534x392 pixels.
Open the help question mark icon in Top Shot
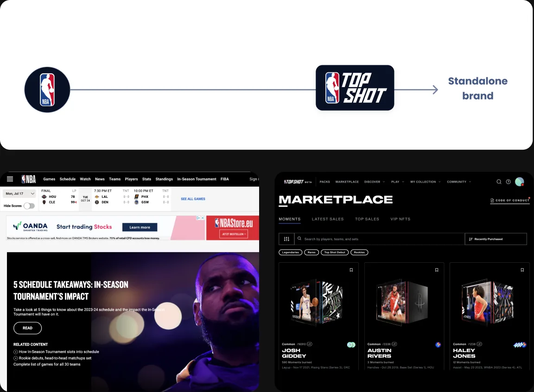pos(508,182)
